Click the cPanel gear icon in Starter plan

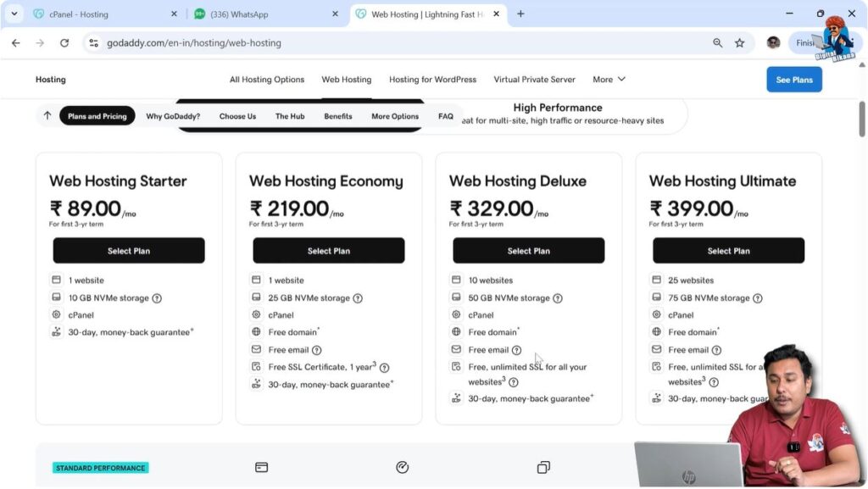[57, 314]
